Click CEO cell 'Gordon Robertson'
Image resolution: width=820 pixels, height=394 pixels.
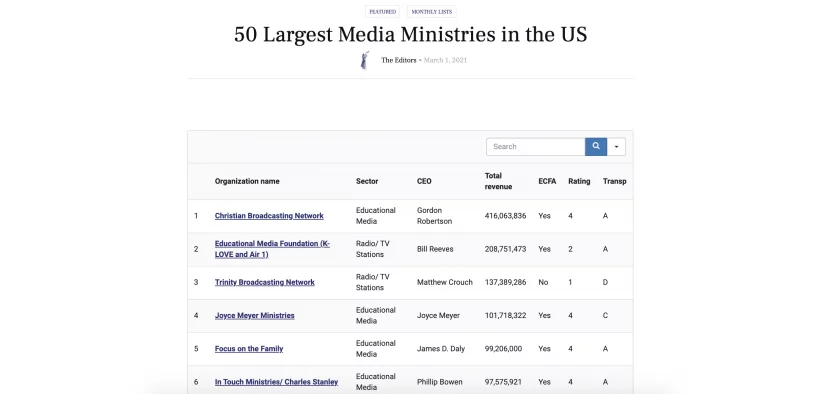435,216
